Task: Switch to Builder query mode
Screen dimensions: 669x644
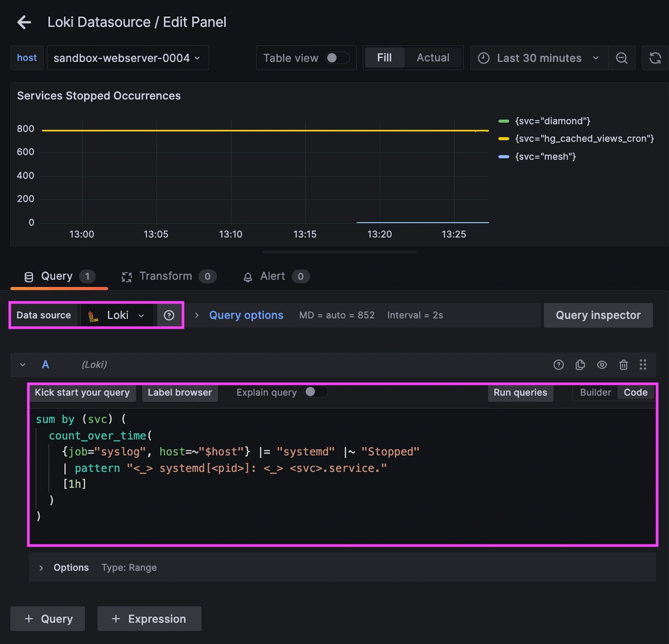Action: tap(595, 393)
